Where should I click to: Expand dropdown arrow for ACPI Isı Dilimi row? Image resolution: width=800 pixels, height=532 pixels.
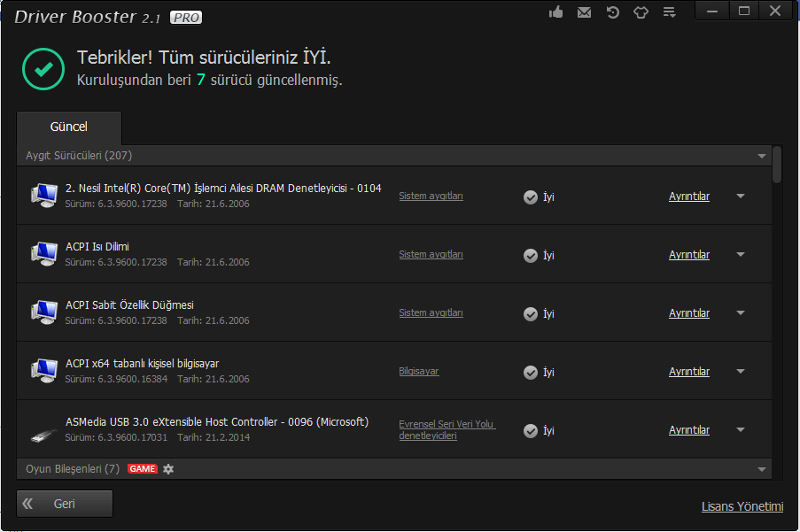(741, 254)
